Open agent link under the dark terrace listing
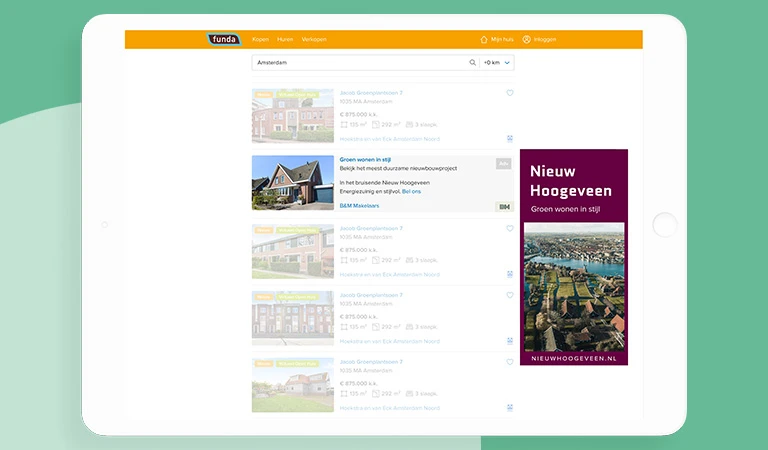Viewport: 768px width, 450px height. tap(390, 341)
